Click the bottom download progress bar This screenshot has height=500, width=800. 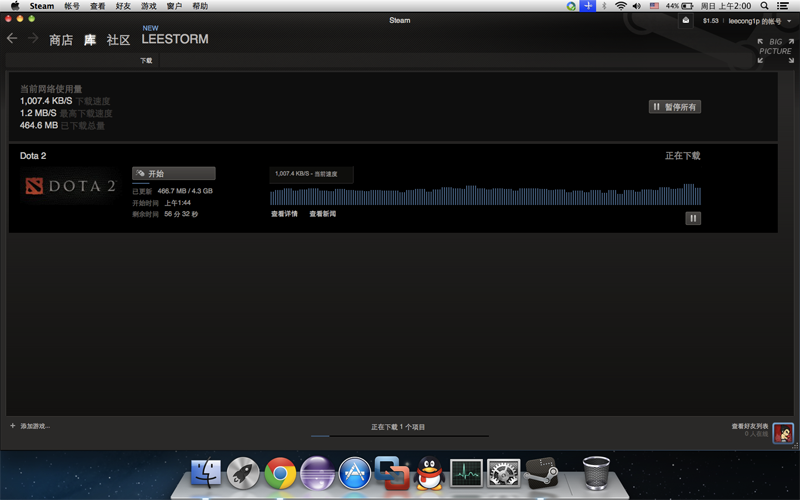point(399,436)
